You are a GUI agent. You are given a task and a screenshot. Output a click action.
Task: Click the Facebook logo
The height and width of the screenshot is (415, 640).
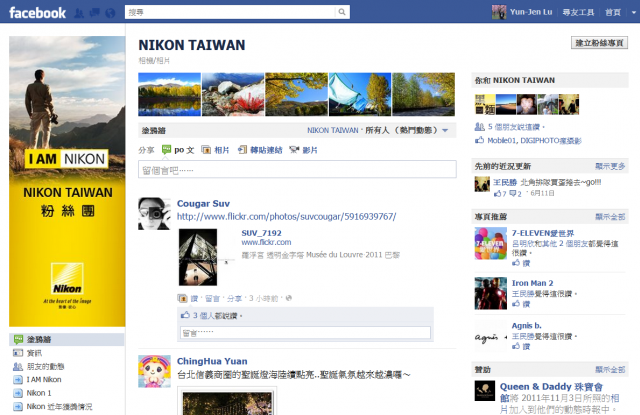click(x=37, y=13)
